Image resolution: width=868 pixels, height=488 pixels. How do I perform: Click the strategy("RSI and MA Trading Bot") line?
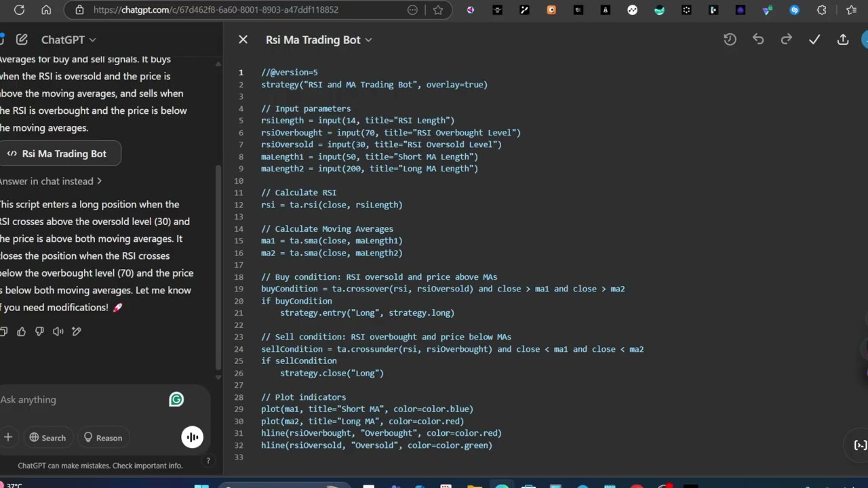point(374,85)
